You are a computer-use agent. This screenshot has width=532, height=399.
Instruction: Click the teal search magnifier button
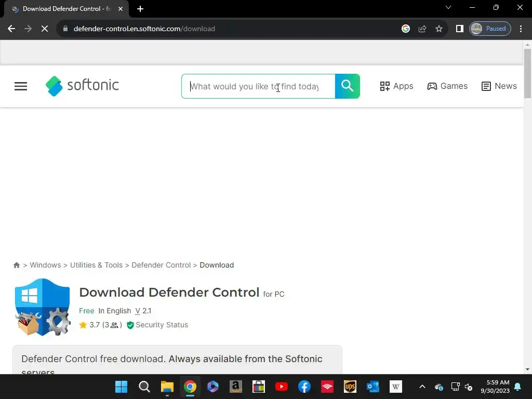348,86
